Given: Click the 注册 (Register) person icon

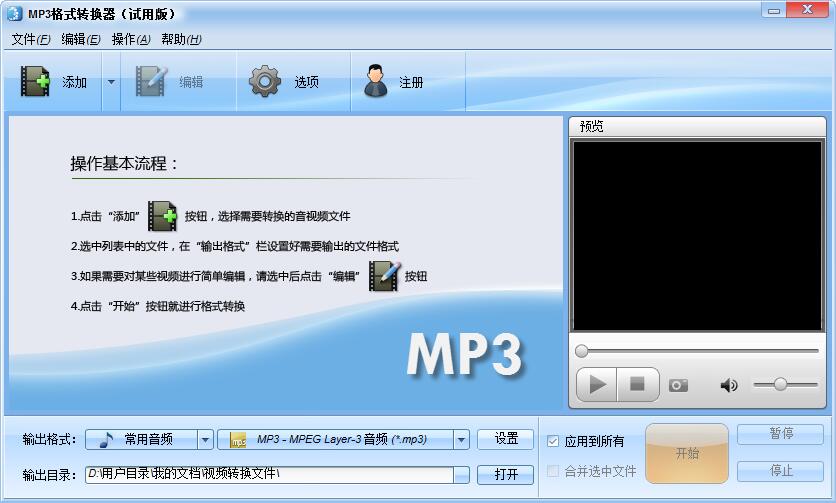Looking at the screenshot, I should tap(376, 82).
